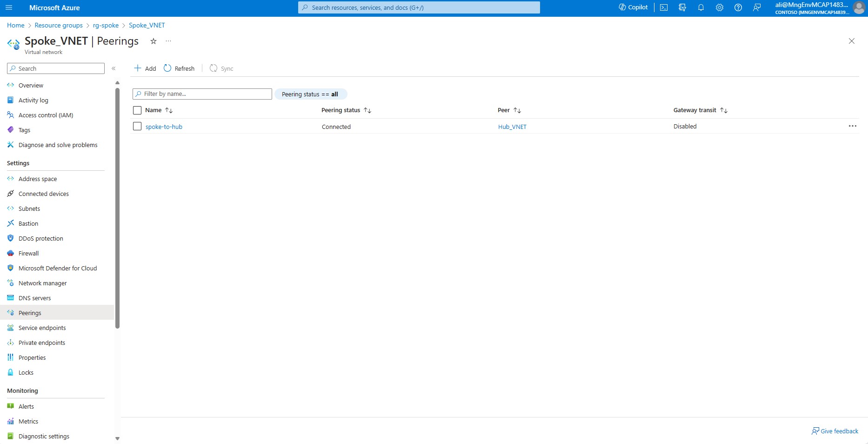Click the Microsoft Azure home logo
Image resolution: width=868 pixels, height=444 pixels.
pos(54,7)
